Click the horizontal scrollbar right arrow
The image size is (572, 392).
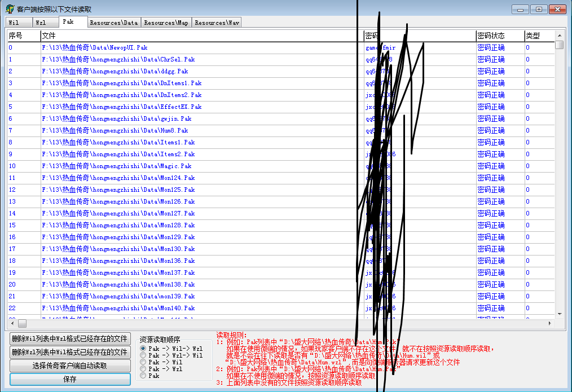[x=550, y=323]
